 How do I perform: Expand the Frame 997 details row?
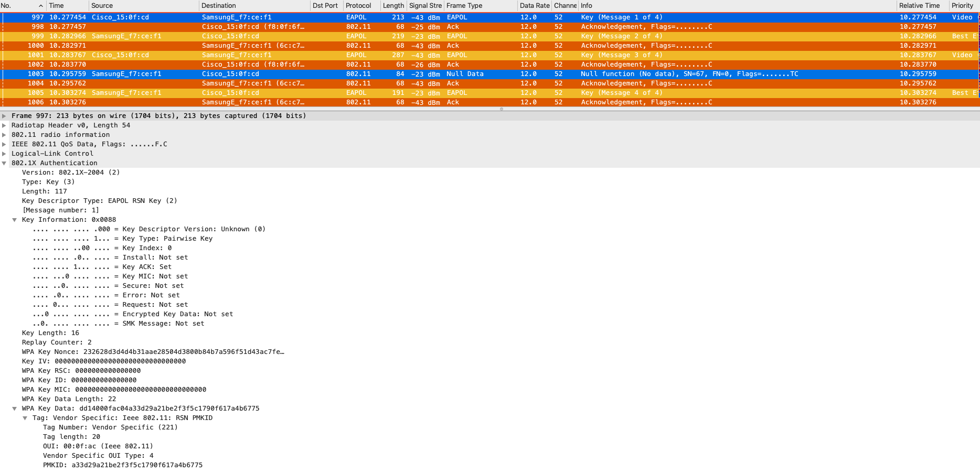[x=4, y=116]
